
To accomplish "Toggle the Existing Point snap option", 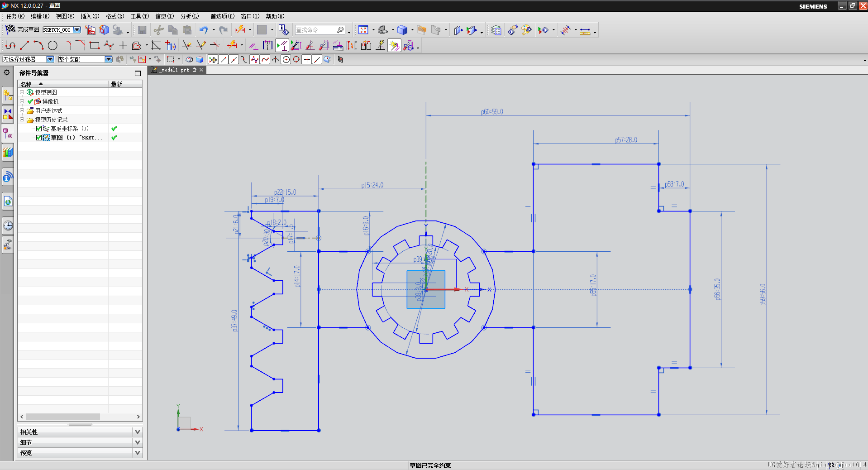I will pyautogui.click(x=307, y=59).
